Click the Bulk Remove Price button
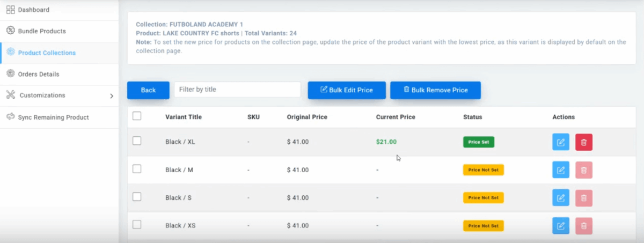644x243 pixels. pos(435,90)
